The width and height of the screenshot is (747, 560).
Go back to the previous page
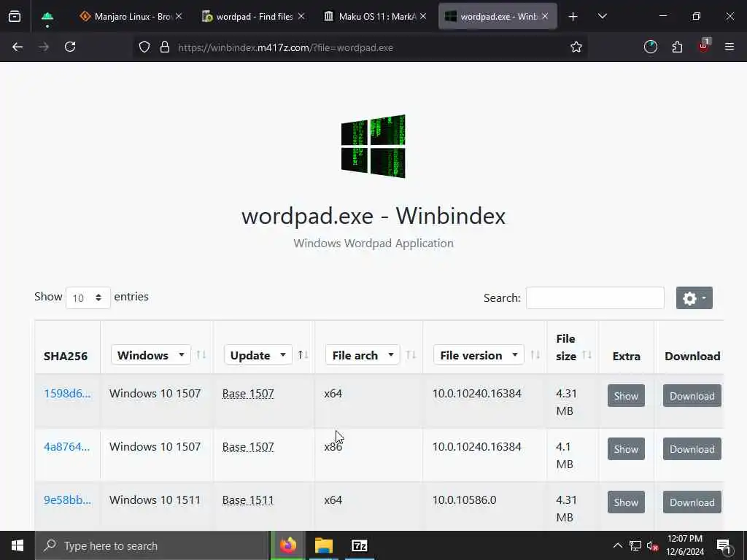[x=18, y=47]
